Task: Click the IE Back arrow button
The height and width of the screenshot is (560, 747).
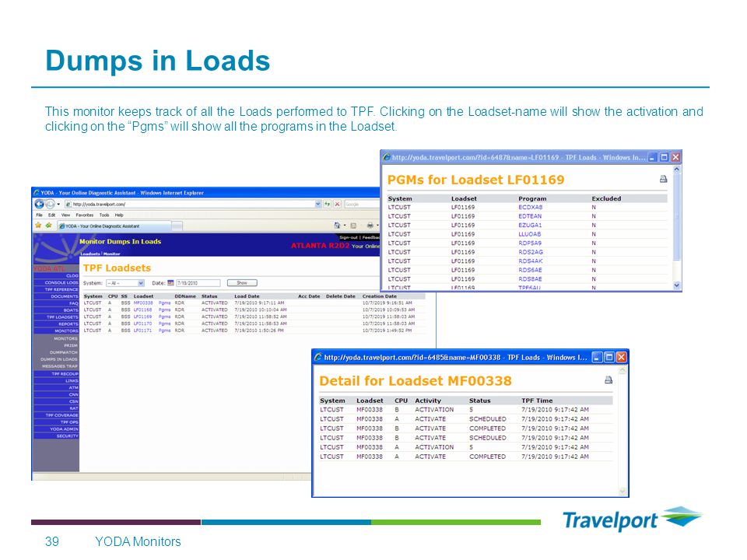Action: pos(39,205)
